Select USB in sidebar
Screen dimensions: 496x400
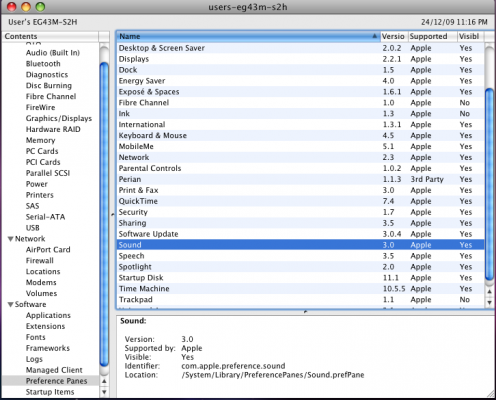click(x=33, y=228)
